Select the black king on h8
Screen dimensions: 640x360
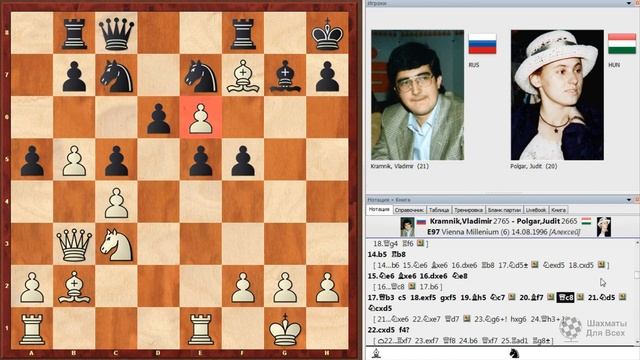(327, 34)
